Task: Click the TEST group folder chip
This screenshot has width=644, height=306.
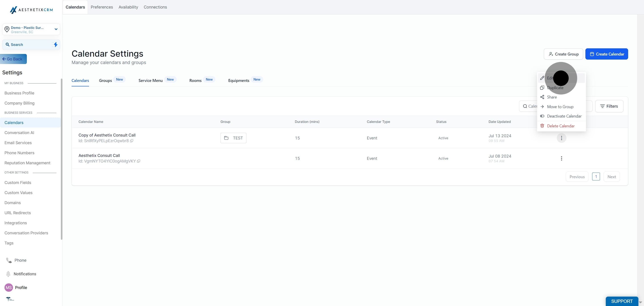Action: click(233, 138)
